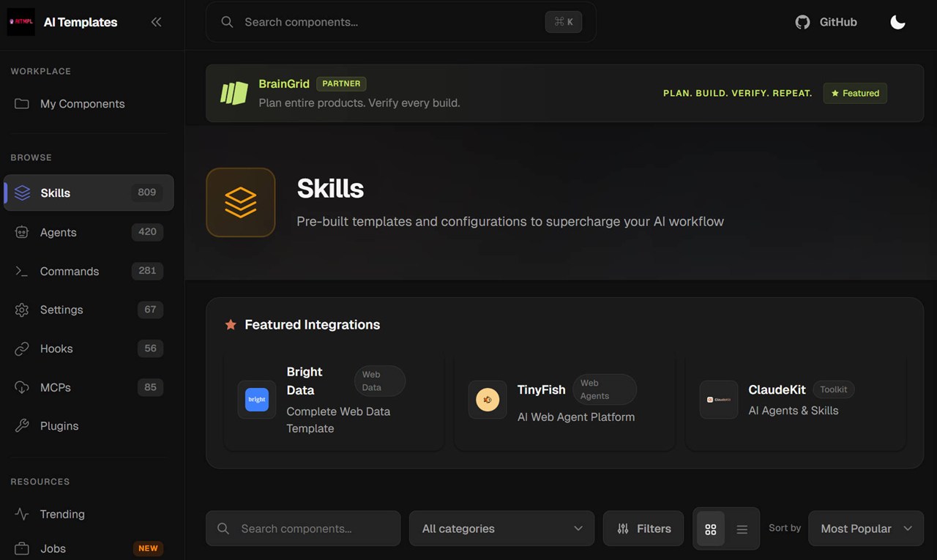Click the AI Templates title text
The height and width of the screenshot is (560, 937).
pos(81,22)
